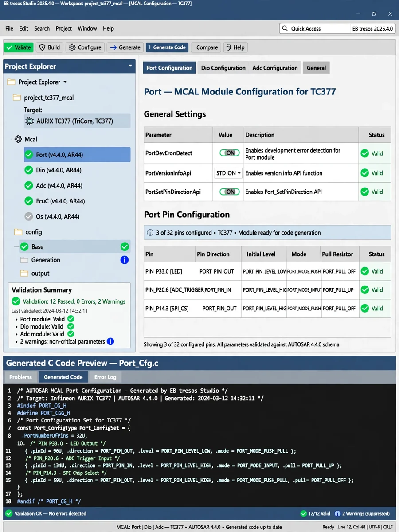Click the config folder icon

18,232
